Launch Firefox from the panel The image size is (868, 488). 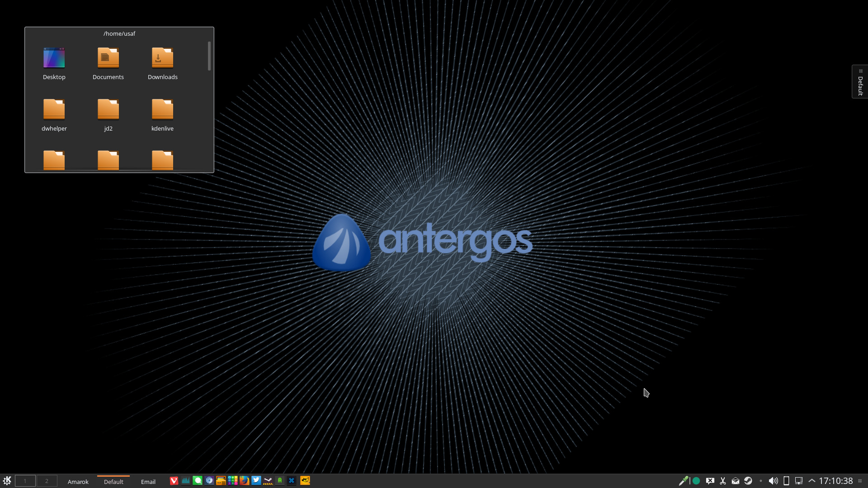(x=245, y=481)
